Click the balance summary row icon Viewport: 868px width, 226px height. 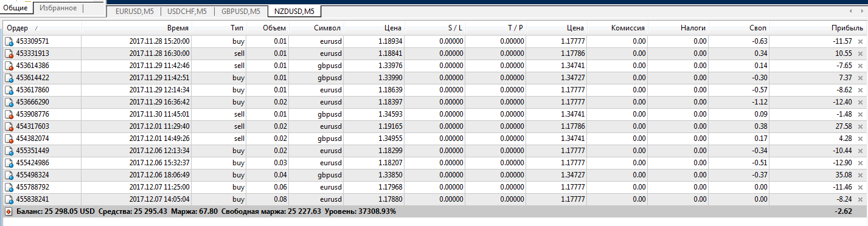(x=9, y=211)
